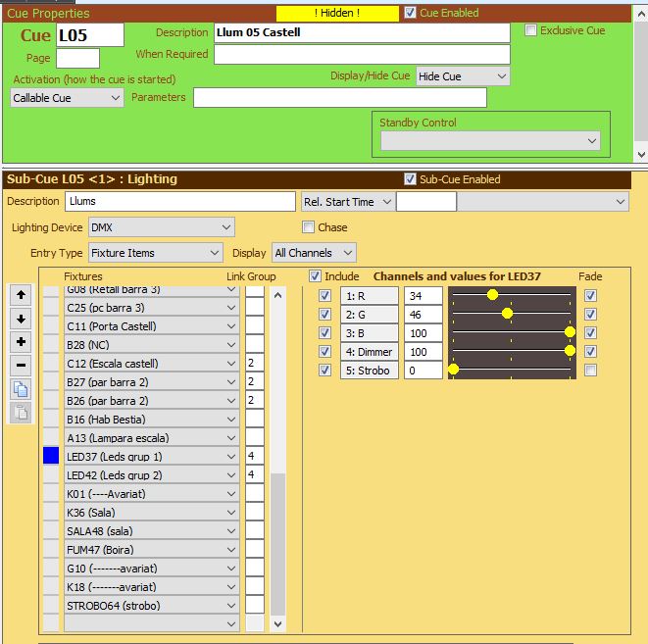Click the copy fixtures icon
Screen dimensions: 648x644
(22, 389)
